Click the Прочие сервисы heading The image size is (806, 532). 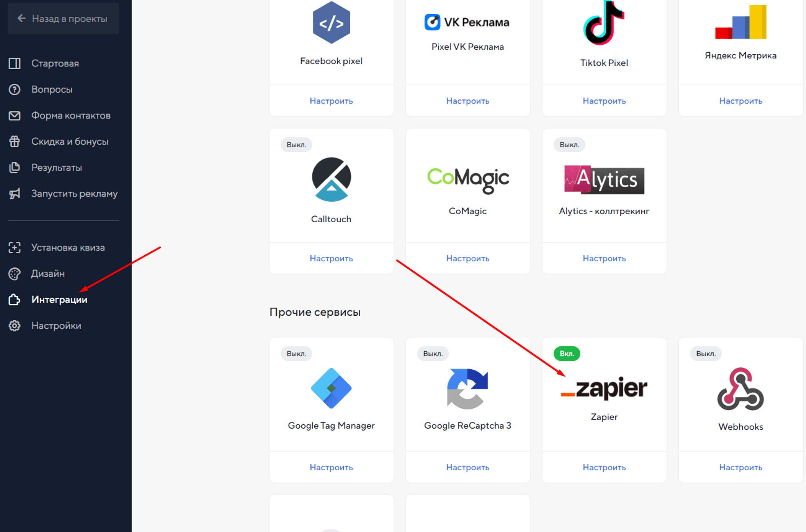(315, 312)
